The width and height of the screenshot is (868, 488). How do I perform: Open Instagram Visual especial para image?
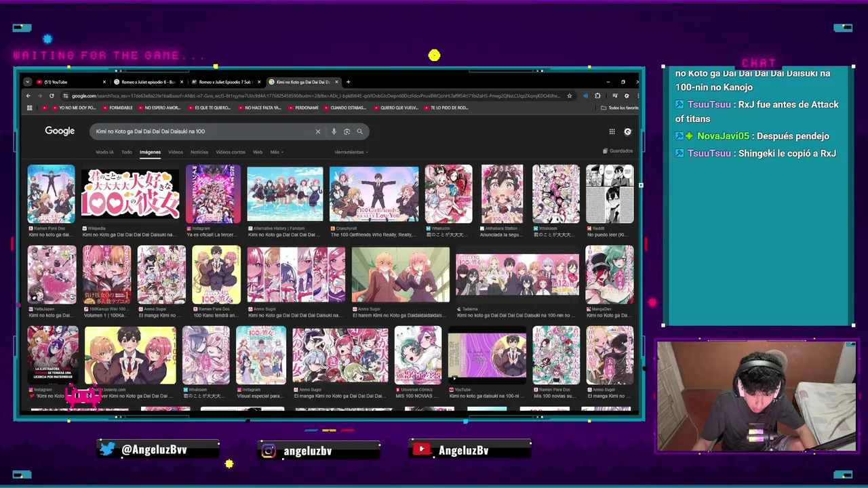tap(261, 355)
